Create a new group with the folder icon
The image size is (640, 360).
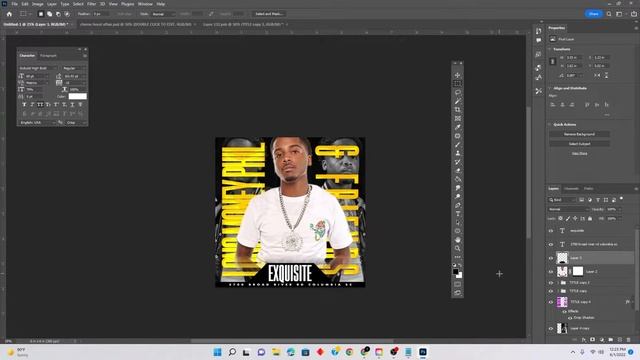[x=611, y=340]
